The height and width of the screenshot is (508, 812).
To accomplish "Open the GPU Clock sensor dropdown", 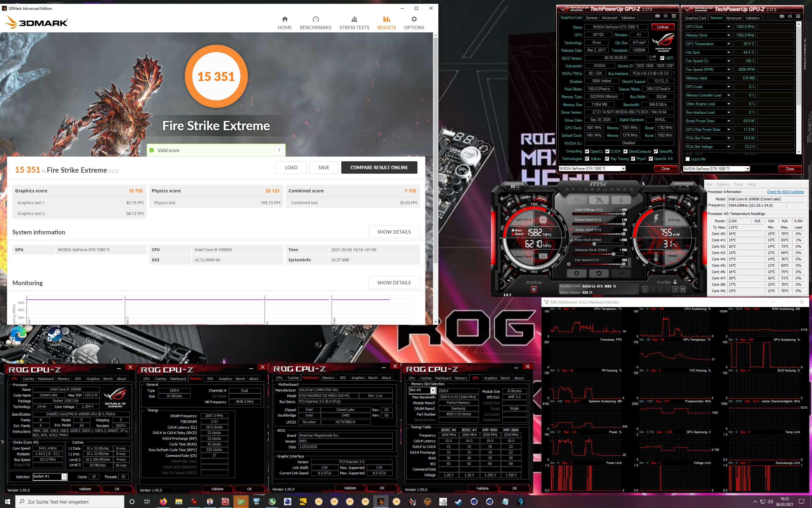I will 729,27.
